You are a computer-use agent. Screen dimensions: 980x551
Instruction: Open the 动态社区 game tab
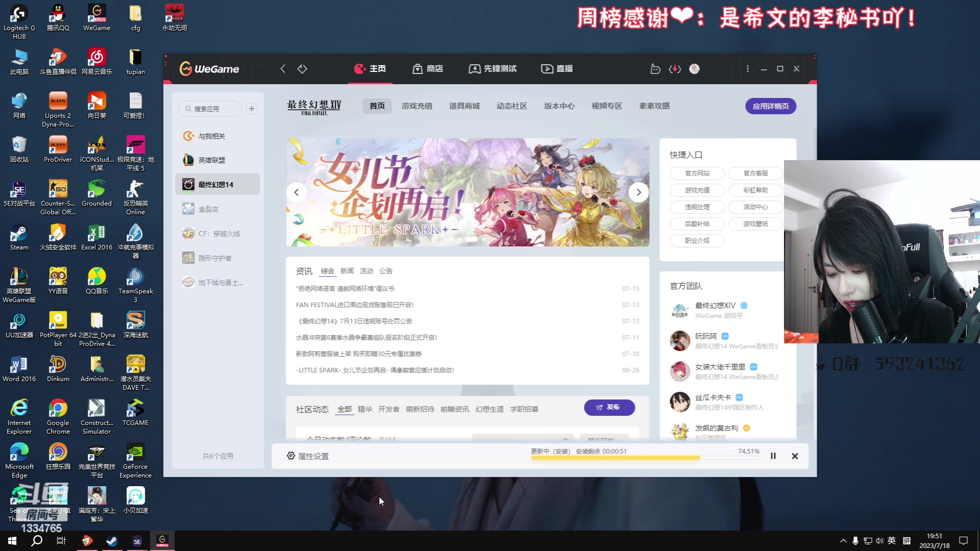pyautogui.click(x=512, y=106)
